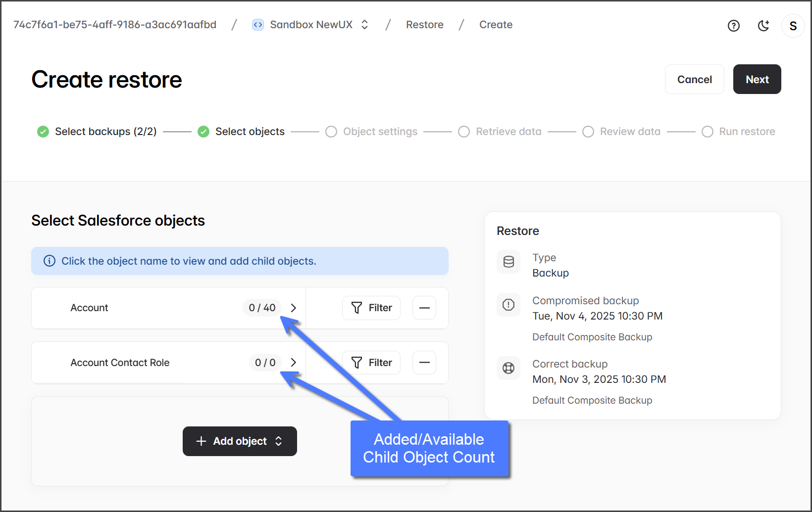812x512 pixels.
Task: Remove Account Contact Role with minus button
Action: point(424,363)
